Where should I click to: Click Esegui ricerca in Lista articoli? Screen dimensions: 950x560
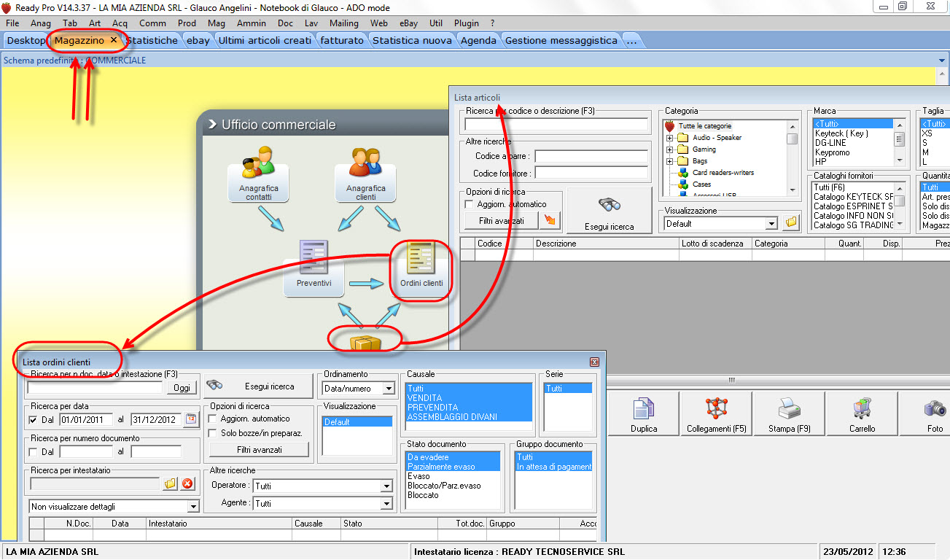pos(609,211)
